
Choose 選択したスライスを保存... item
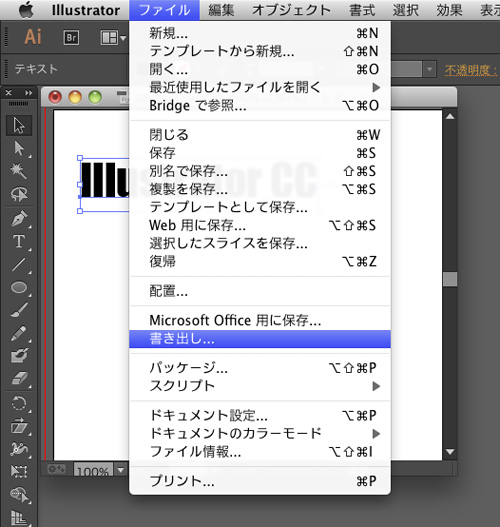pyautogui.click(x=260, y=243)
